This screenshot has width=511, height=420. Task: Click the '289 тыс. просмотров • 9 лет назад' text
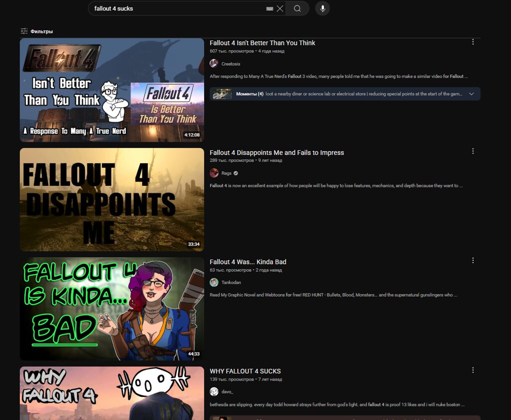click(x=246, y=160)
